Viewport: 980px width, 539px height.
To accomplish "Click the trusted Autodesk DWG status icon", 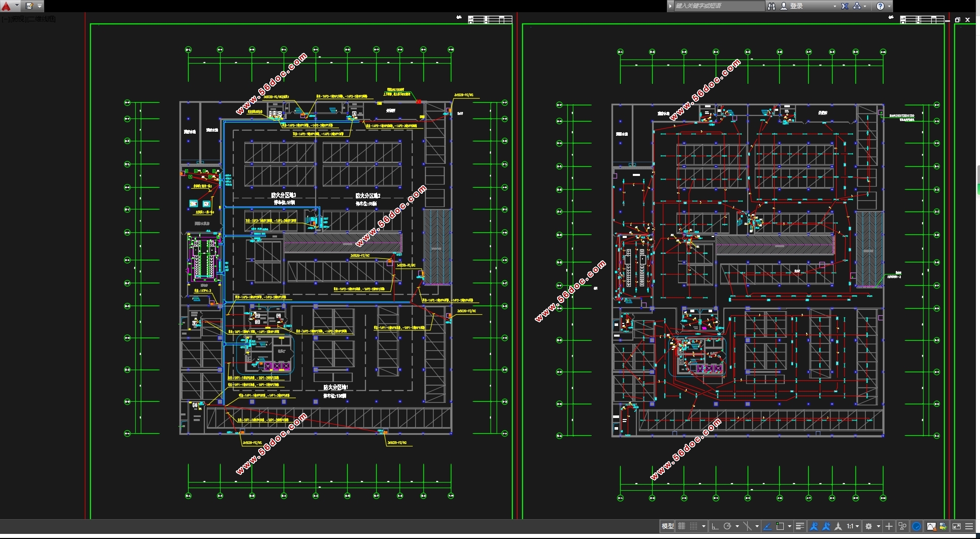I will pos(943,526).
